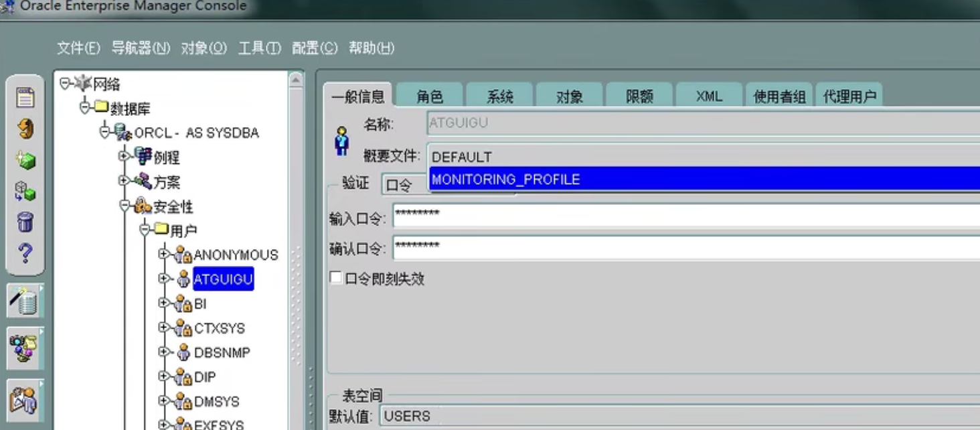
Task: Toggle the 口令即刻失效 checkbox
Action: click(x=336, y=278)
